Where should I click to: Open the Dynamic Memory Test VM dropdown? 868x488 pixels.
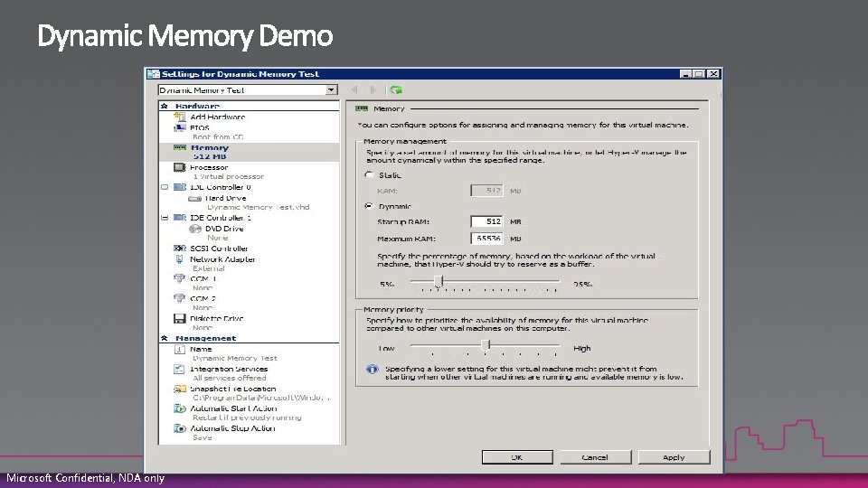pyautogui.click(x=331, y=89)
